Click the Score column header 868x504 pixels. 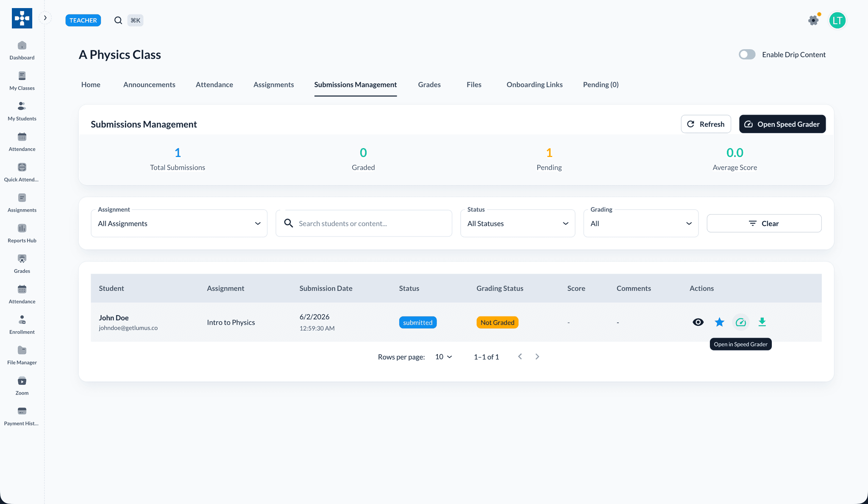pos(576,288)
